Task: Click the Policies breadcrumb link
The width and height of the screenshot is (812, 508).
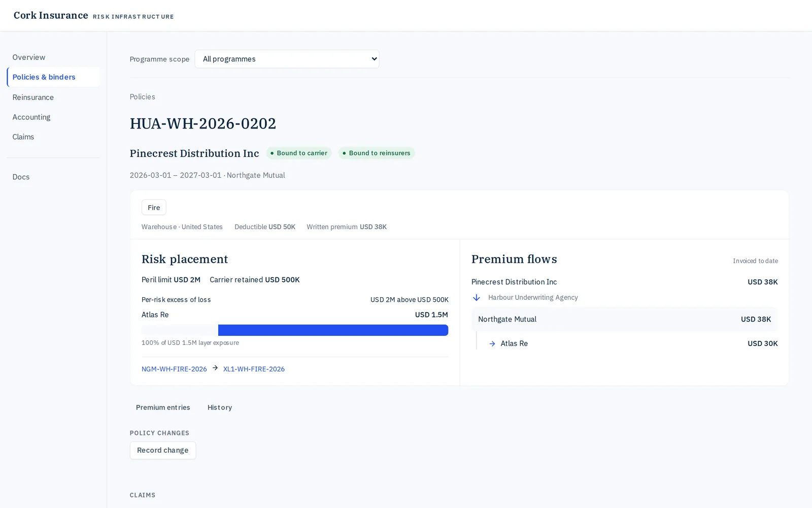Action: [x=142, y=97]
